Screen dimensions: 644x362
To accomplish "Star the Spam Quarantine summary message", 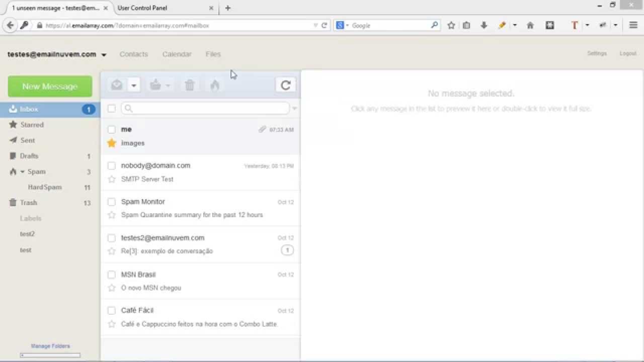I will [x=112, y=215].
